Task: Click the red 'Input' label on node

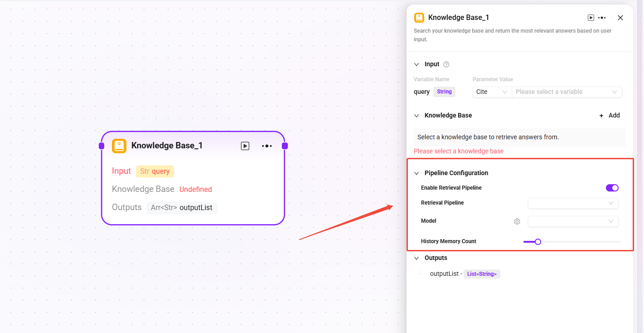Action: [121, 171]
